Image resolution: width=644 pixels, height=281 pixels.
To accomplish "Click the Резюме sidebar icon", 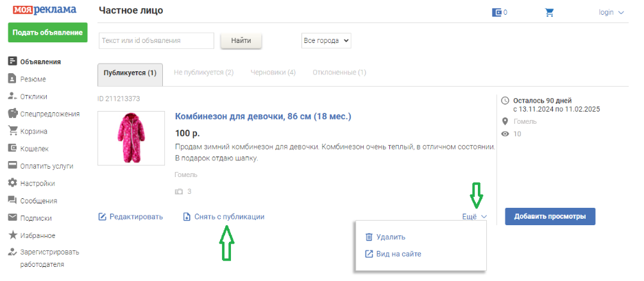I will click(12, 79).
